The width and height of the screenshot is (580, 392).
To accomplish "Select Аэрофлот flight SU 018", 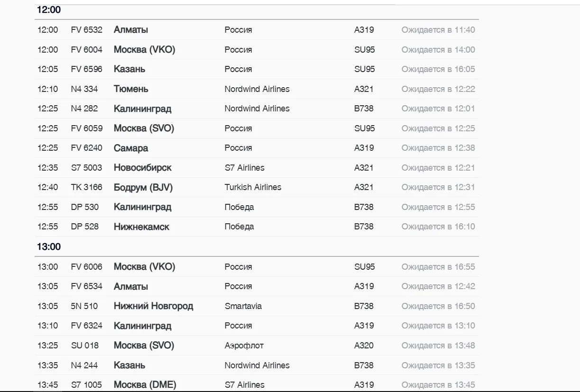I will 257,346.
